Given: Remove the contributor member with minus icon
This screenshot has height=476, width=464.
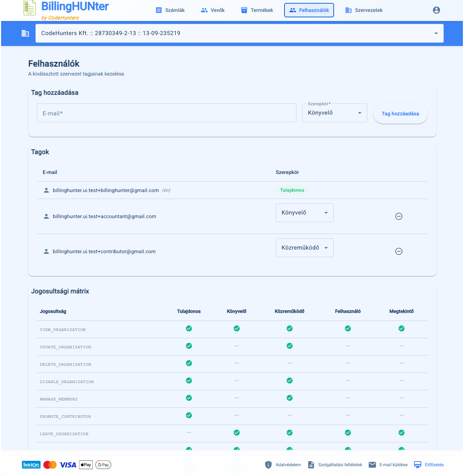Looking at the screenshot, I should pyautogui.click(x=399, y=251).
